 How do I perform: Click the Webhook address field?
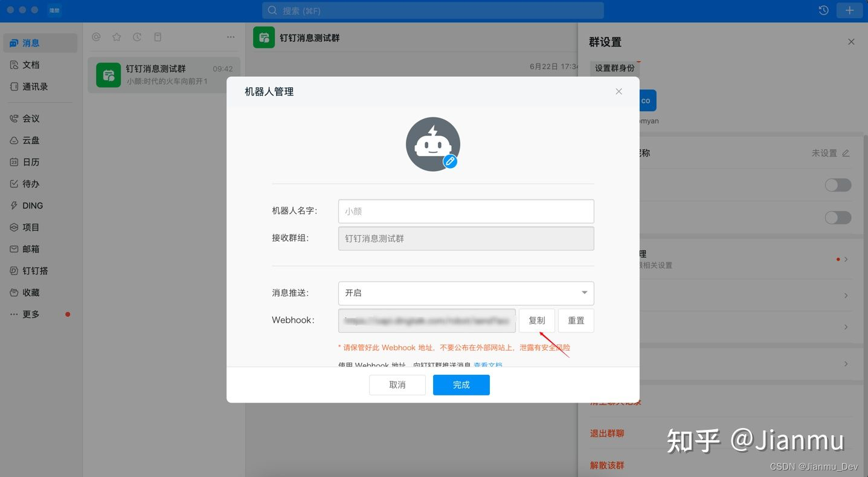[x=426, y=320]
